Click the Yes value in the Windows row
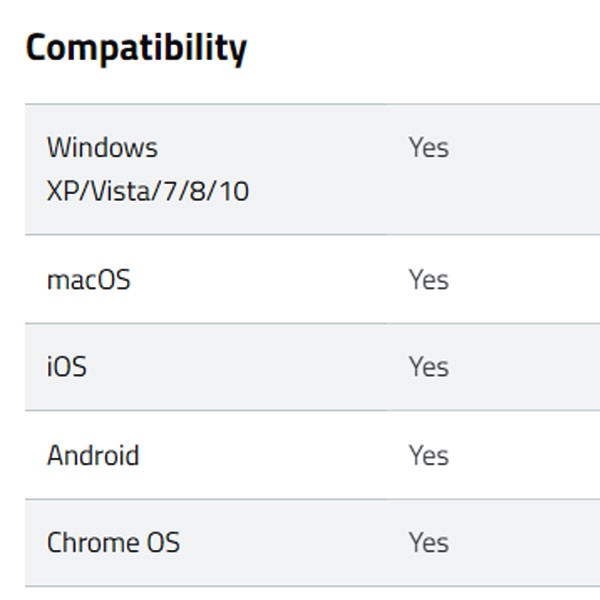600x600 pixels. click(x=428, y=148)
